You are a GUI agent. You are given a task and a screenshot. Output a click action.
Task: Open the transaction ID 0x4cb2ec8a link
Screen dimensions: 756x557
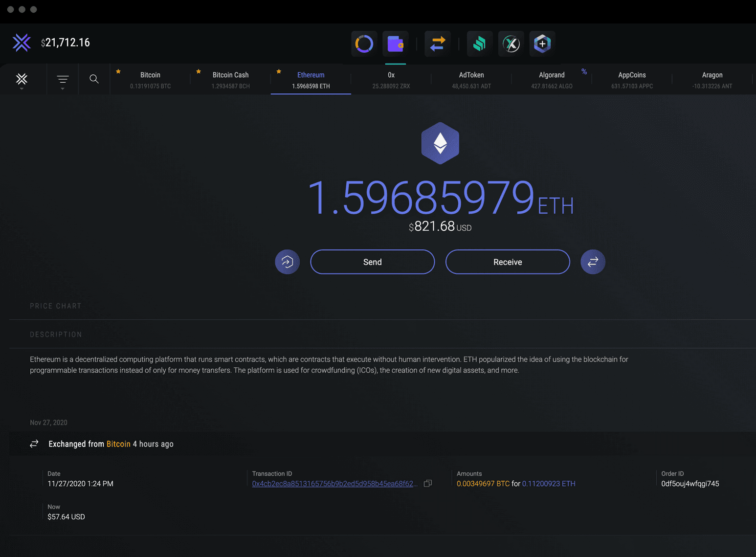click(334, 484)
